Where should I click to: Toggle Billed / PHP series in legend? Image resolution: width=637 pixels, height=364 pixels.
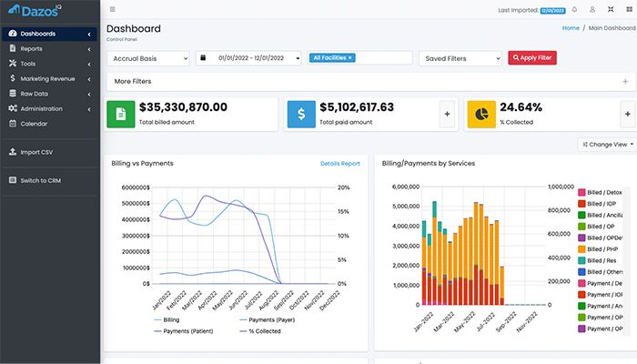coord(605,248)
